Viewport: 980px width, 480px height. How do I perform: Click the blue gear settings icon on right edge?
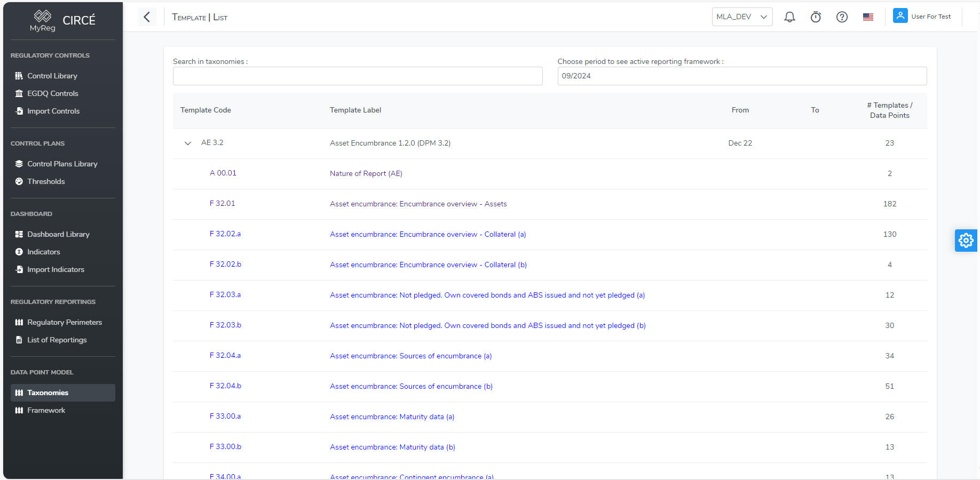pos(966,240)
